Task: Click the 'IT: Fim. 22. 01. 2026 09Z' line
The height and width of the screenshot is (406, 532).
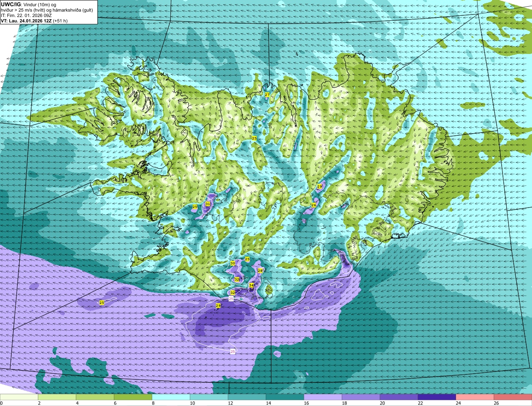Action: (27, 15)
